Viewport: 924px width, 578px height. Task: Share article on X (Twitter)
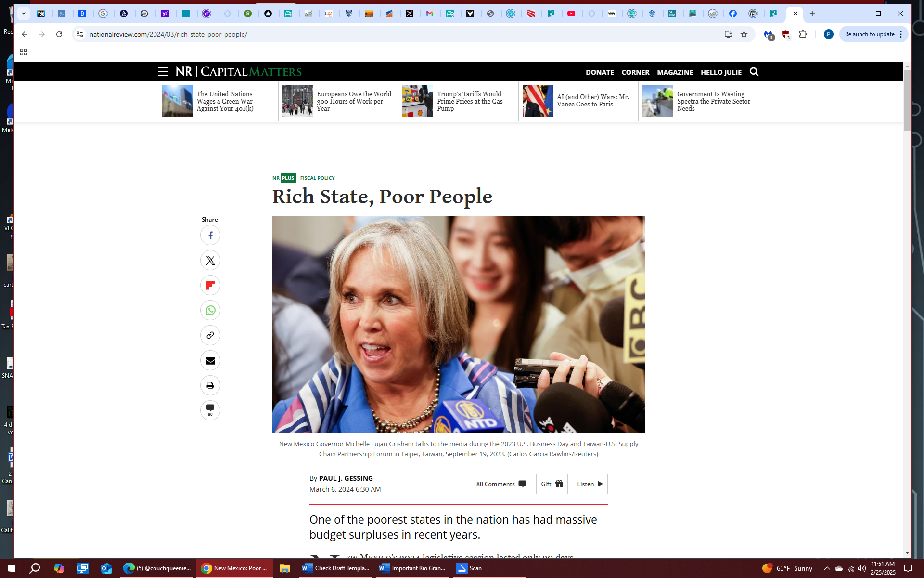210,261
